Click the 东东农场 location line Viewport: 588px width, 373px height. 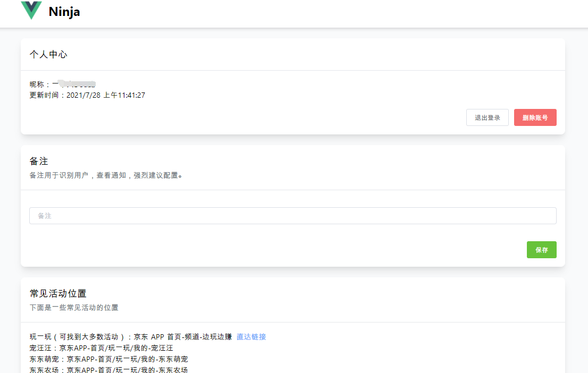109,370
